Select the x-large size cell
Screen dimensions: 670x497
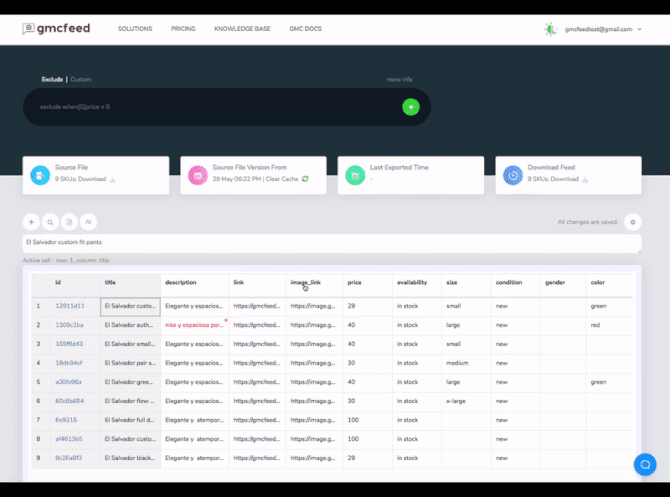(x=467, y=401)
